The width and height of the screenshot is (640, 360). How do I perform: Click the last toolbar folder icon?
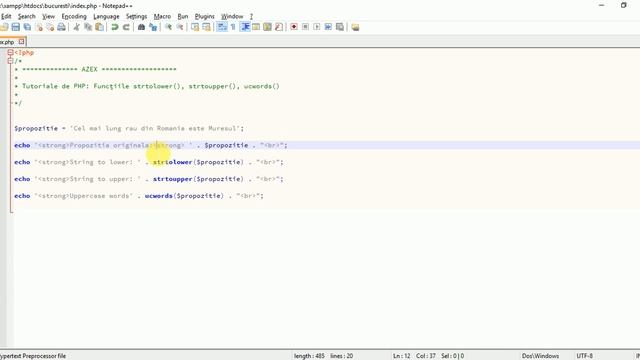coord(355,27)
